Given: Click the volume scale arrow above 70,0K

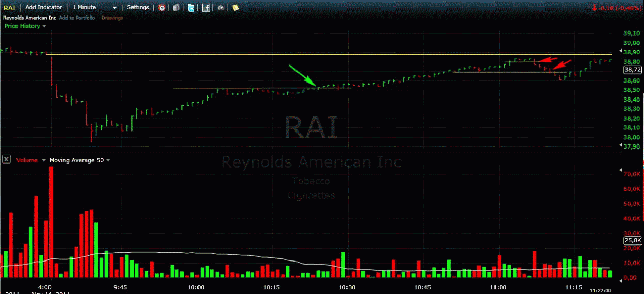Looking at the screenshot, I should click(x=620, y=170).
